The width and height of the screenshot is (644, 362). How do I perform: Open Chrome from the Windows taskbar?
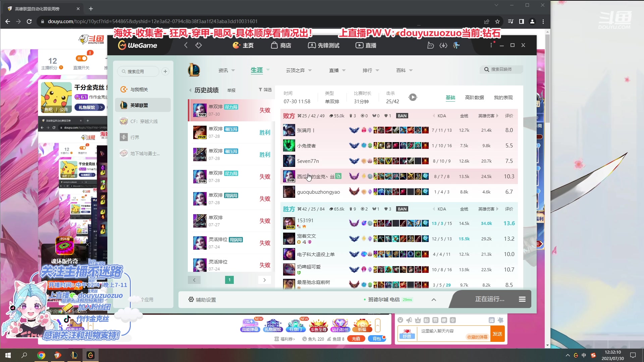(41, 355)
